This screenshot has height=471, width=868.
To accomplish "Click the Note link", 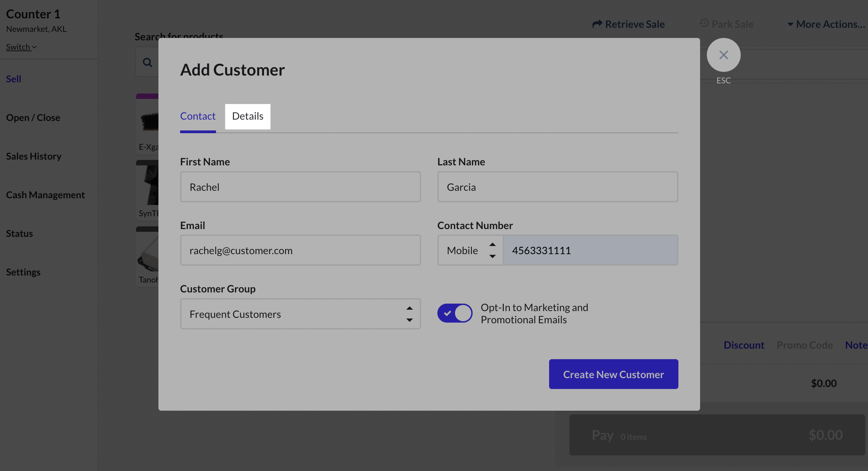I will coord(856,345).
